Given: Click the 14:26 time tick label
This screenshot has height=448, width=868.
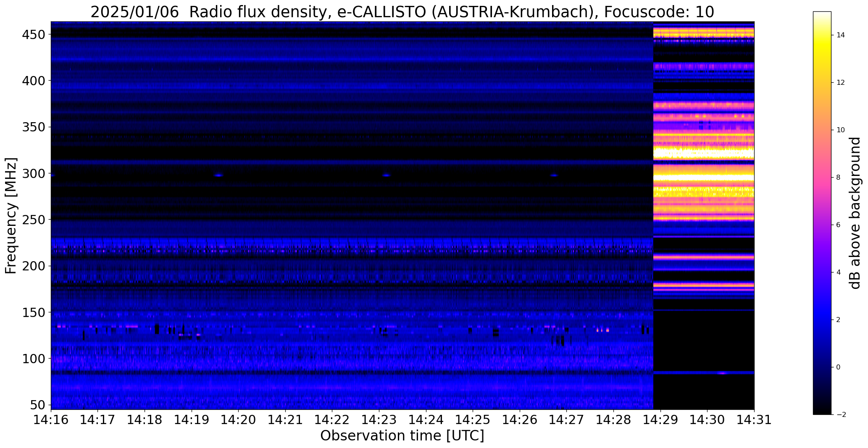Looking at the screenshot, I should [520, 420].
